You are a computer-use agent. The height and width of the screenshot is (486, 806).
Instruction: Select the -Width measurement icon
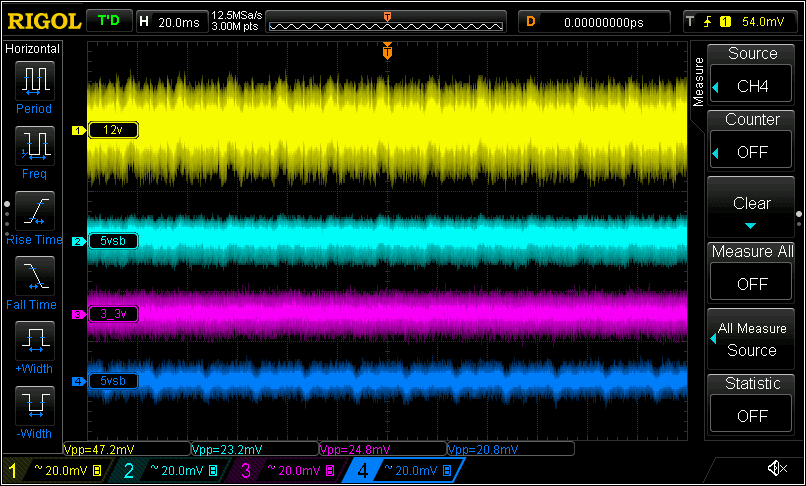coord(34,406)
